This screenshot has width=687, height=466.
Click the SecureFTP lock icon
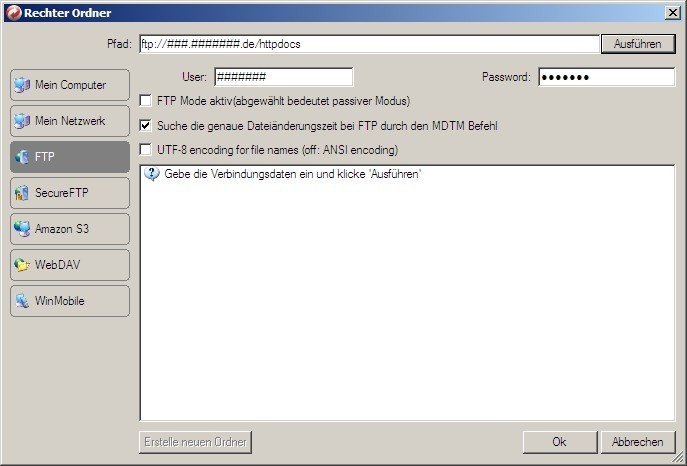click(21, 193)
